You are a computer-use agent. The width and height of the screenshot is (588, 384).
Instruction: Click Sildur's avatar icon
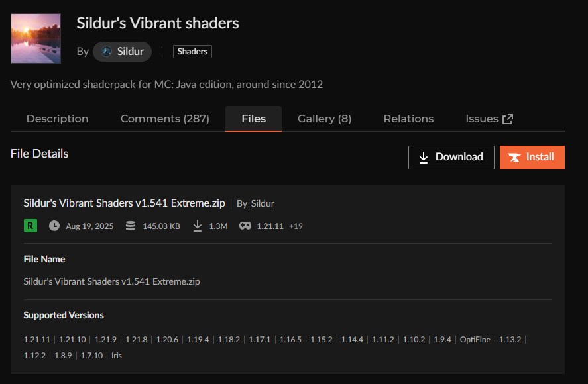click(107, 51)
